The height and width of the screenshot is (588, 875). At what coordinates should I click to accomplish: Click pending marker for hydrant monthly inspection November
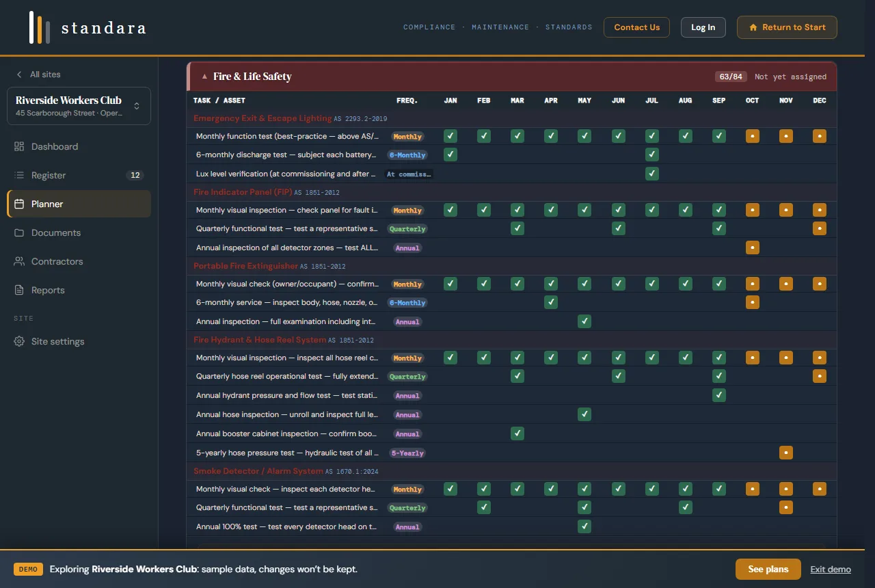(786, 358)
